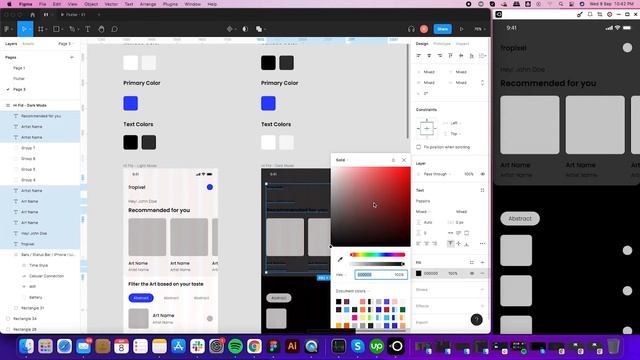
Task: Open the Plugins menu
Action: (x=170, y=4)
